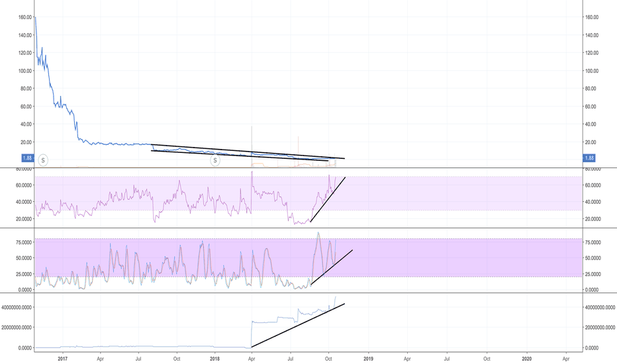Click 60.0000 on the left RSI axis
Viewport: 617px width, 364px height.
pos(24,185)
